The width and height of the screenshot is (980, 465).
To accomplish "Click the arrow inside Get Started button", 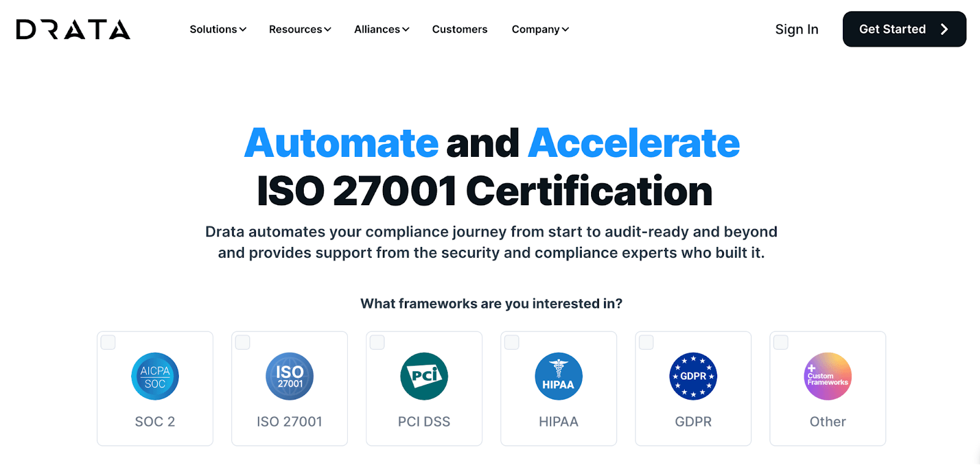I will tap(944, 29).
